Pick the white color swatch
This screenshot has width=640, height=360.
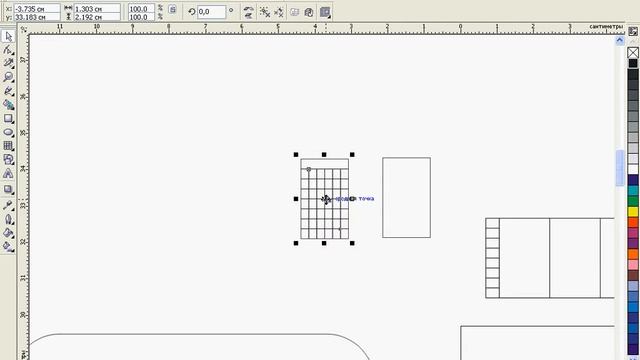click(x=633, y=169)
